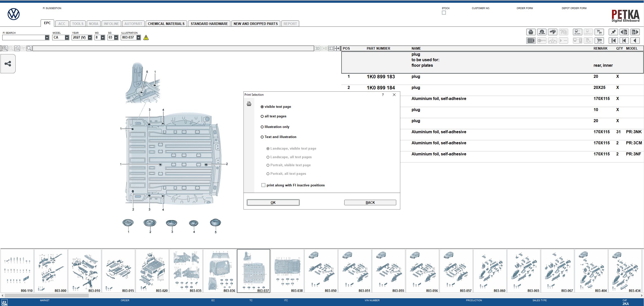
Task: Enable 'print along with FI inactive positions'
Action: pos(263,185)
